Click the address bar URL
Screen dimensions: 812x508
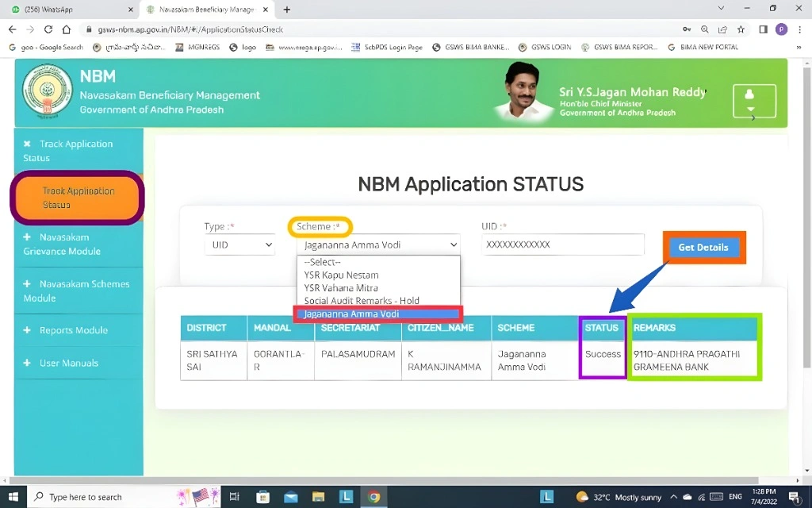tap(190, 29)
